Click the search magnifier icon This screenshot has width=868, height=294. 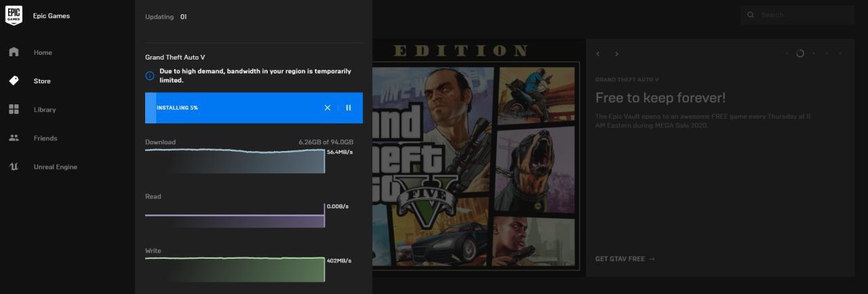[751, 15]
